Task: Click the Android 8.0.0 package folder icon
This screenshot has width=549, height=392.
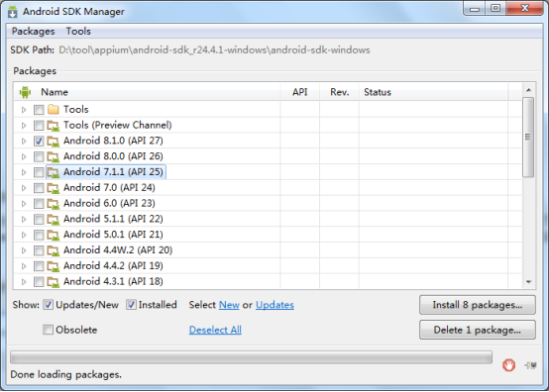Action: click(54, 156)
